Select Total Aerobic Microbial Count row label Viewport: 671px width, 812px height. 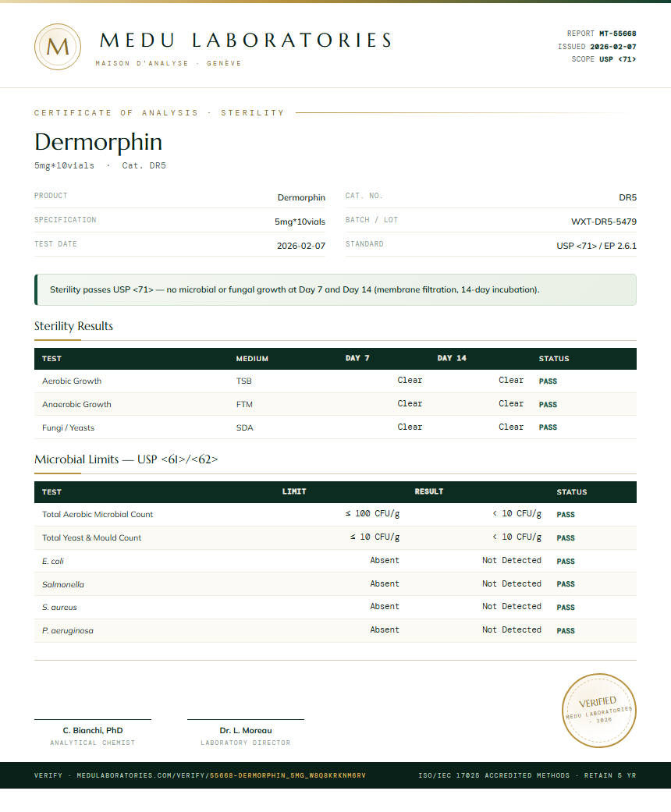[98, 514]
